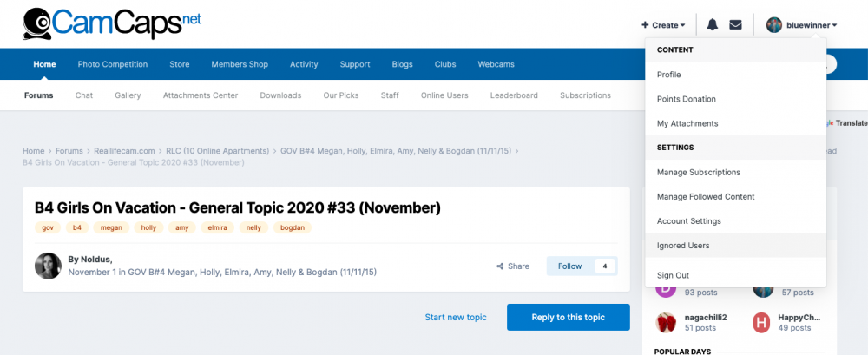Image resolution: width=868 pixels, height=355 pixels.
Task: Click the Start new topic link
Action: [x=455, y=317]
